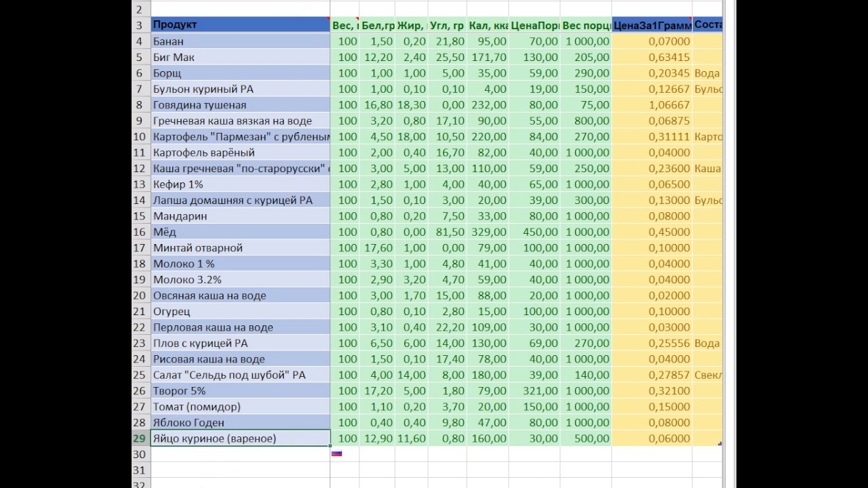Click Мёд's portion price 450,00
The height and width of the screenshot is (488, 868).
point(534,232)
